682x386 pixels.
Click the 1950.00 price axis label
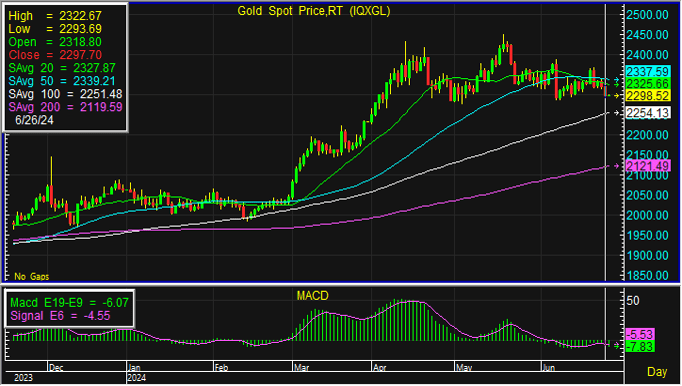click(x=648, y=235)
